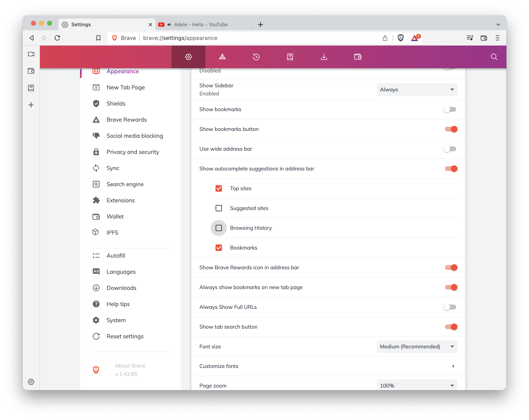Open the Downloads icon in the purple toolbar
The image size is (529, 420).
pyautogui.click(x=324, y=57)
